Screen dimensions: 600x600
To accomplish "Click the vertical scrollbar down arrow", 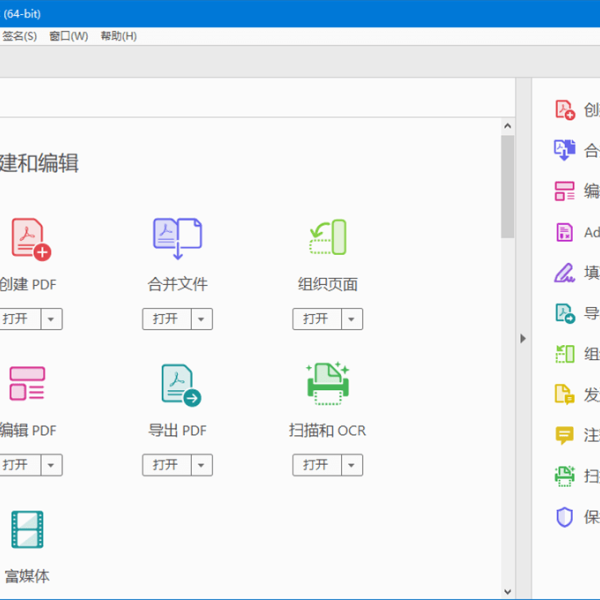I will point(507,592).
